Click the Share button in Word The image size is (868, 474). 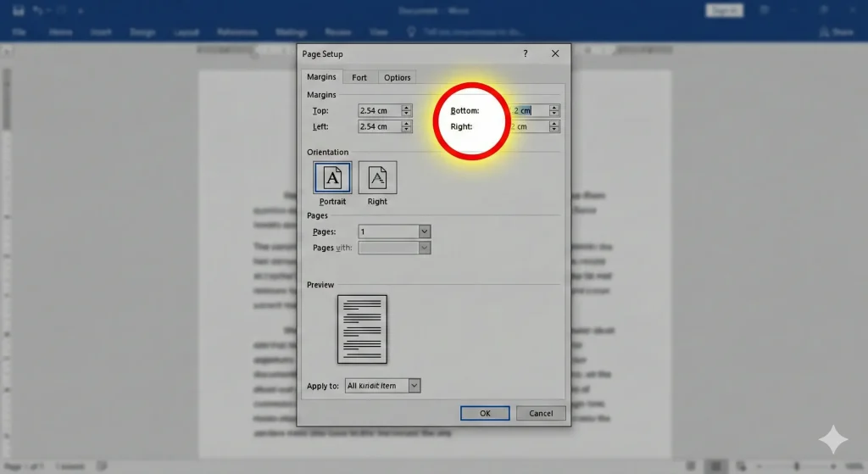[837, 32]
